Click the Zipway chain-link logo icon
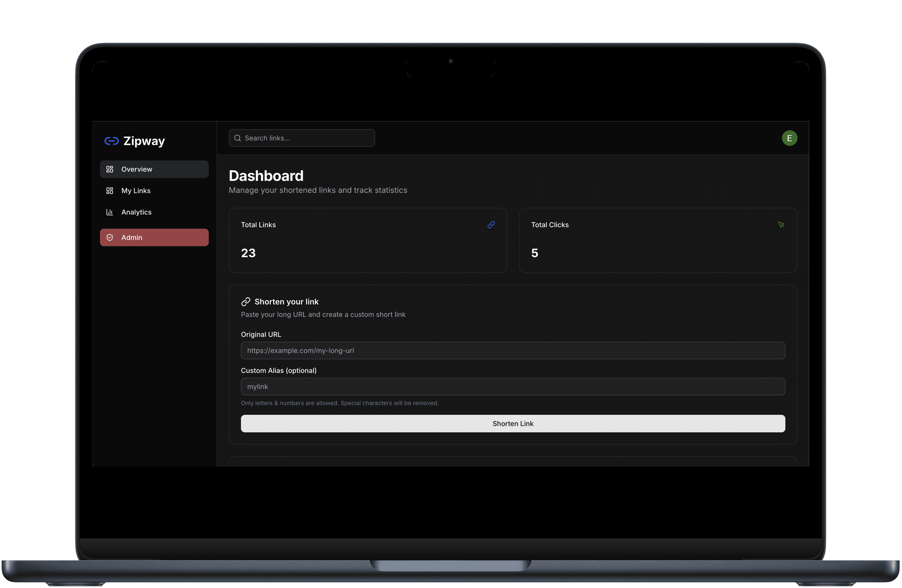The height and width of the screenshot is (588, 902). pos(111,141)
